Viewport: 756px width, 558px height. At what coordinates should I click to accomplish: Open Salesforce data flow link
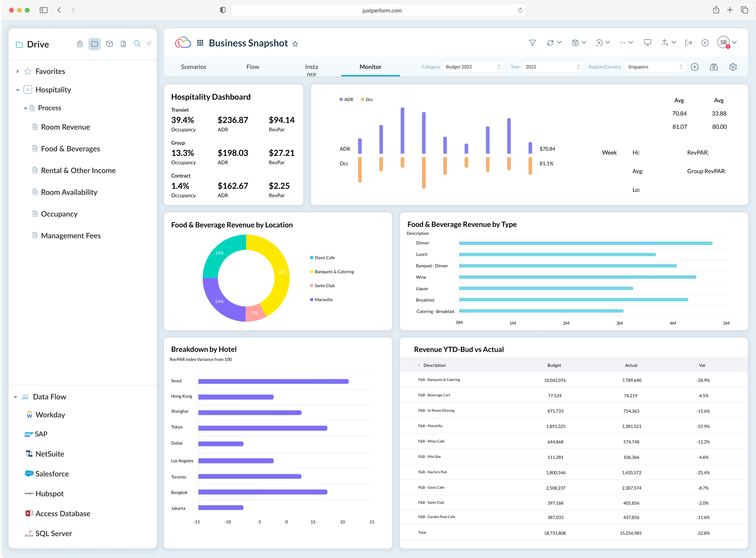coord(52,474)
